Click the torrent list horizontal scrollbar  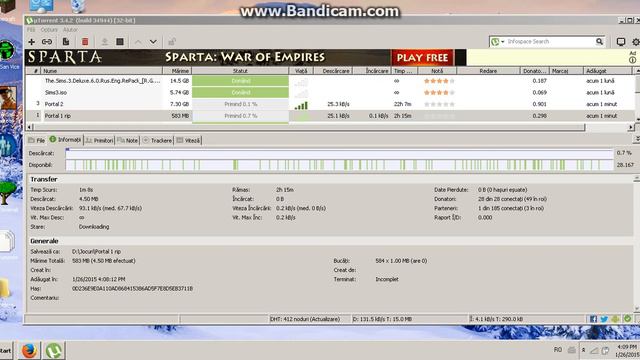(x=309, y=127)
